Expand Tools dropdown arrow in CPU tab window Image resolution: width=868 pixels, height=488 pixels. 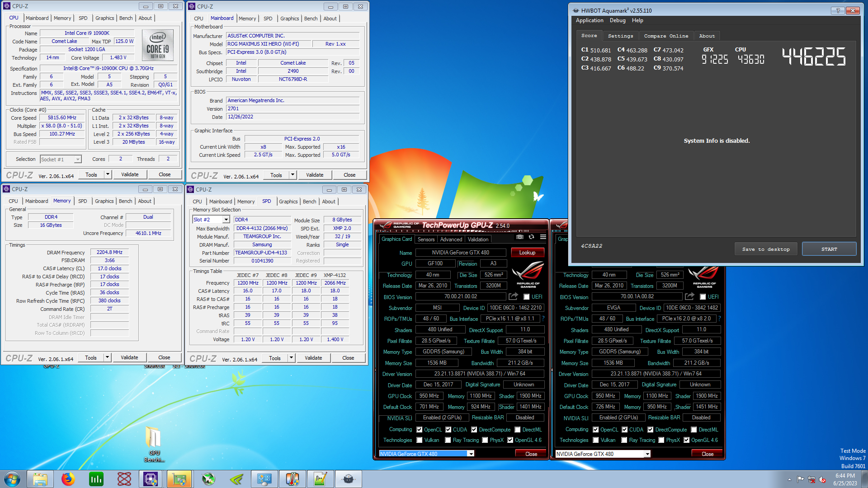tap(108, 174)
